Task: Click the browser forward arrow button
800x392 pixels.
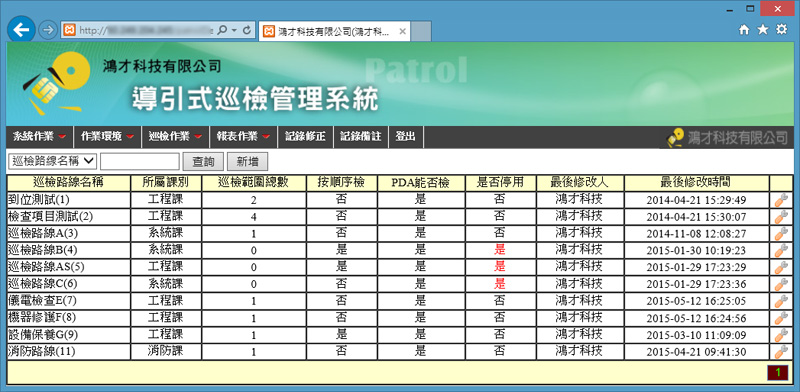Action: click(47, 30)
